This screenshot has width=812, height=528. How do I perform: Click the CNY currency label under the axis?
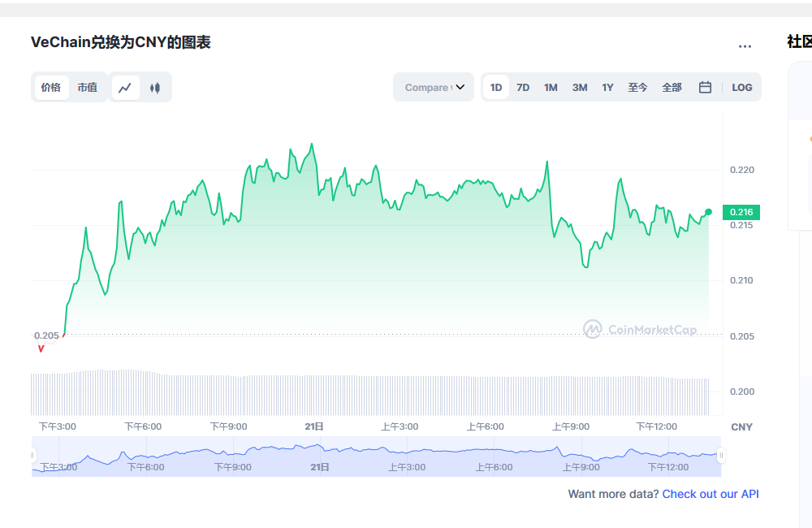click(741, 427)
